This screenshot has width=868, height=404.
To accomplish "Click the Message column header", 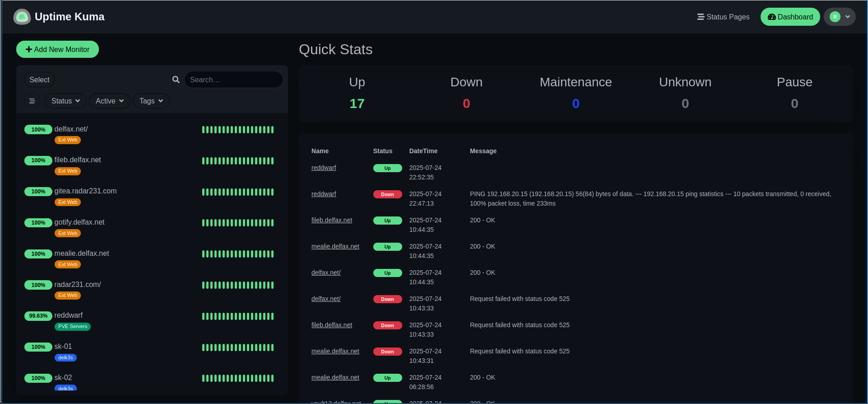I will [x=483, y=151].
